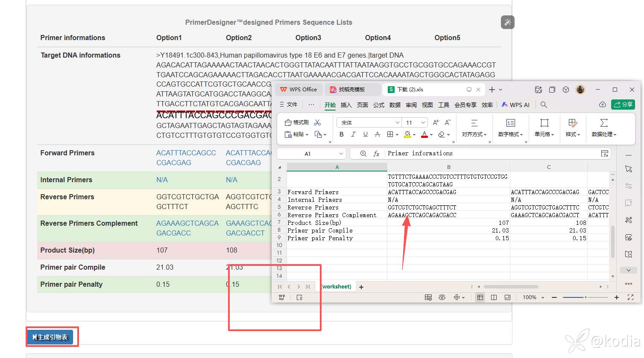This screenshot has height=358, width=644.
Task: Click the eye protection mode icon
Action: click(x=442, y=297)
